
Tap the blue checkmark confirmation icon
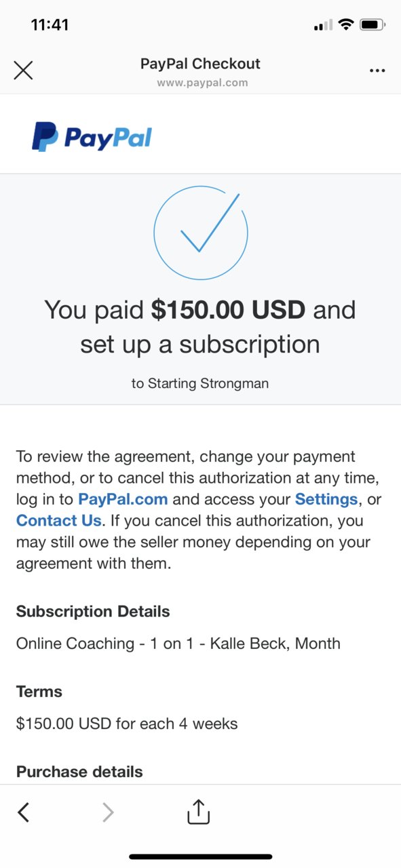coord(201,233)
